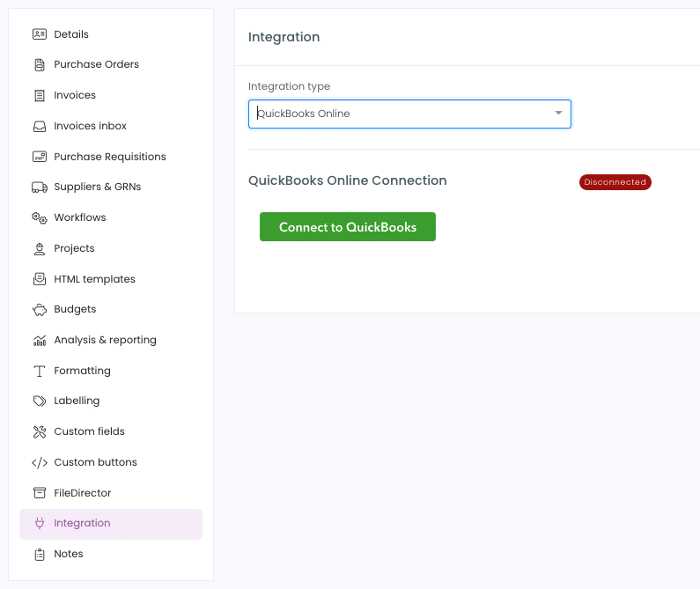Expand the Integration type dropdown arrow
This screenshot has height=589, width=700.
[558, 113]
